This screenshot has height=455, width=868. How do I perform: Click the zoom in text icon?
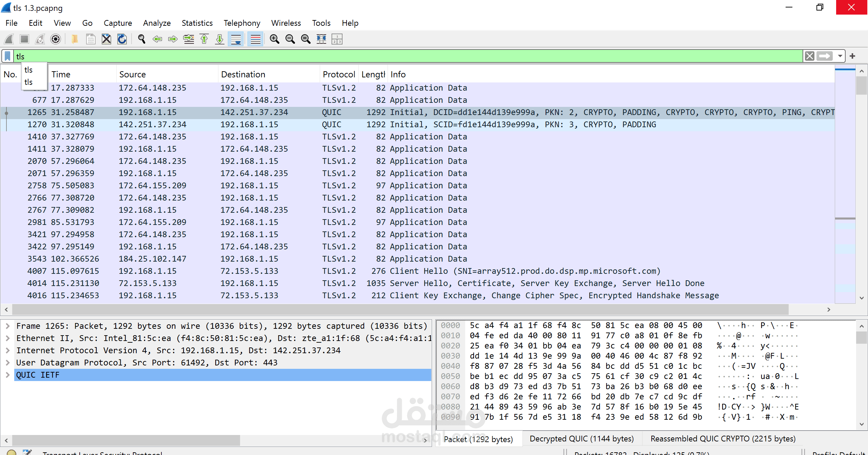274,39
